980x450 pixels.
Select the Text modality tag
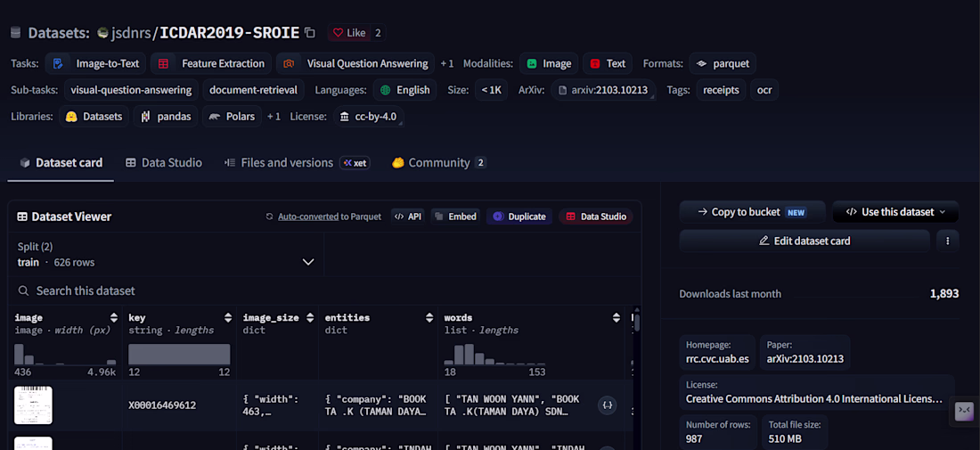tap(608, 63)
